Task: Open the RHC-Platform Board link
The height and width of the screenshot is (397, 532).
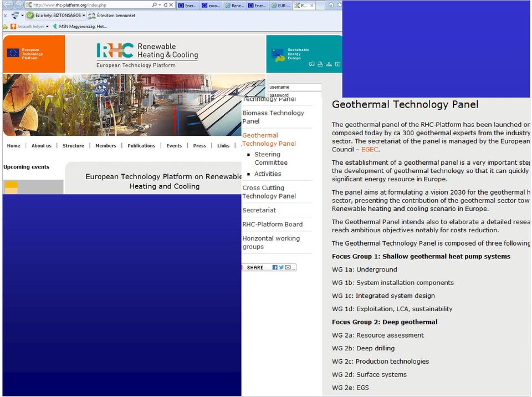Action: pos(273,225)
